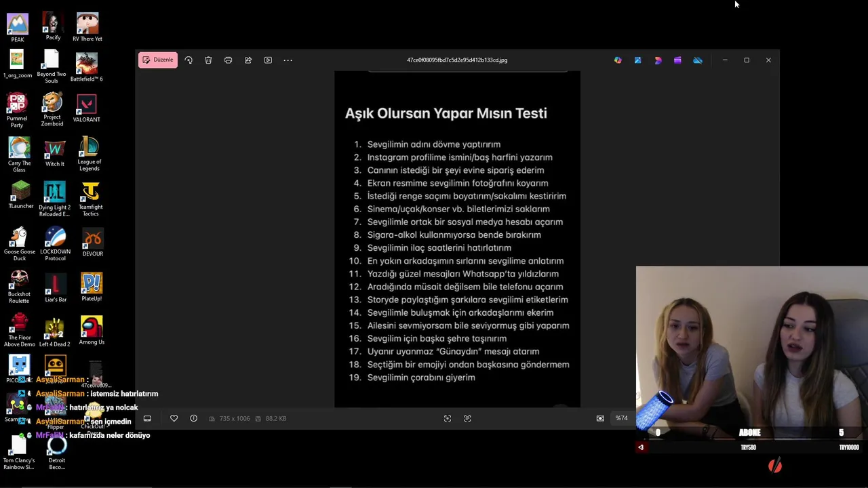Click the displayed test image in viewer
868x488 pixels.
[x=457, y=239]
